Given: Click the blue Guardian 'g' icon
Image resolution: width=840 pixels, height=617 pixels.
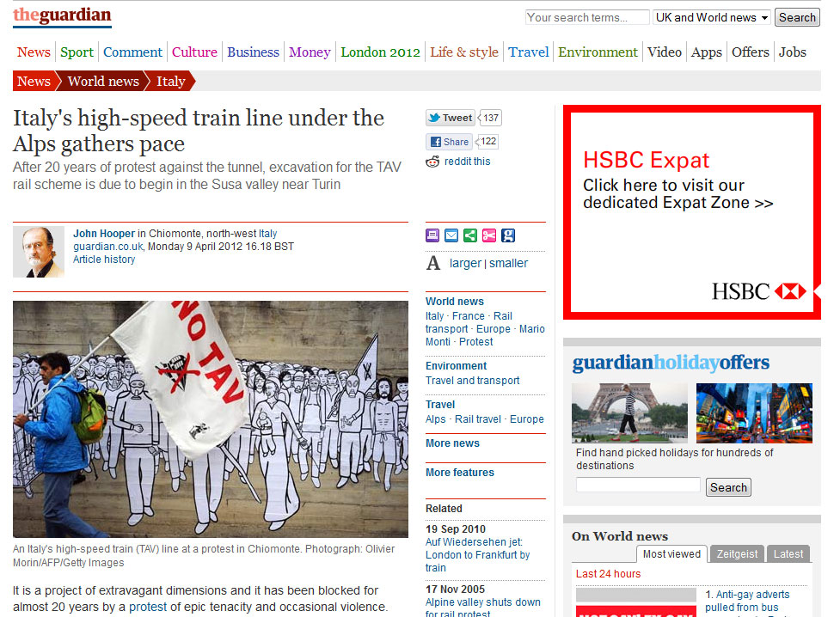Looking at the screenshot, I should [x=508, y=235].
